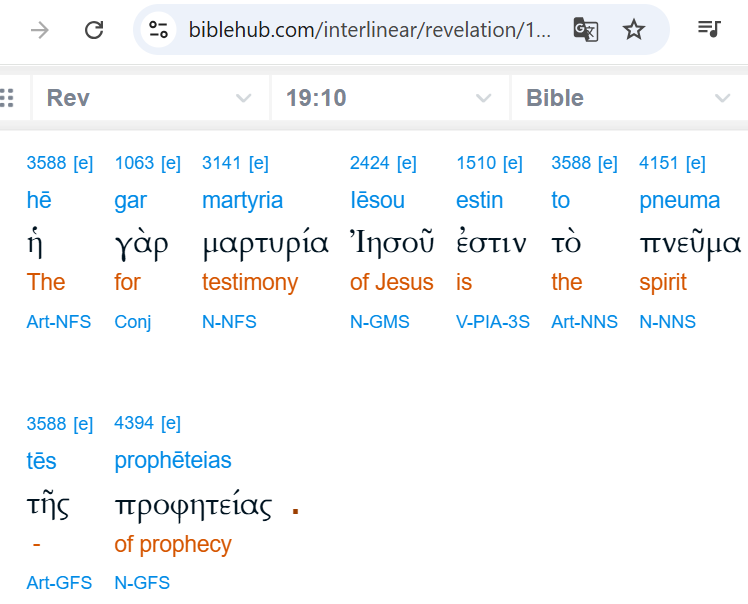Open site information icon in address bar

pyautogui.click(x=158, y=30)
